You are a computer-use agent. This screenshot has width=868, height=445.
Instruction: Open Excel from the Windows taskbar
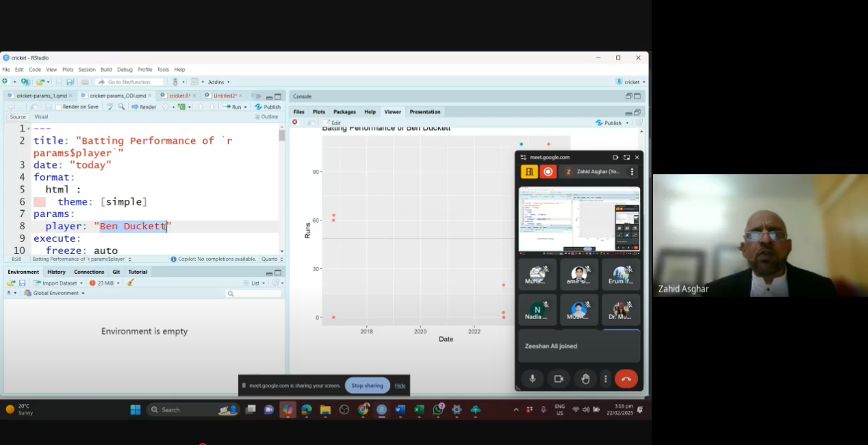[419, 409]
